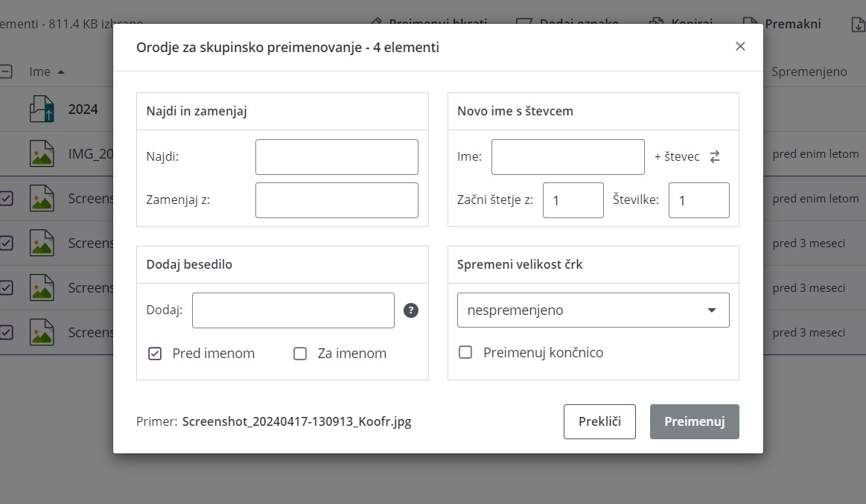
Task: Click the Ime input field
Action: tap(567, 157)
